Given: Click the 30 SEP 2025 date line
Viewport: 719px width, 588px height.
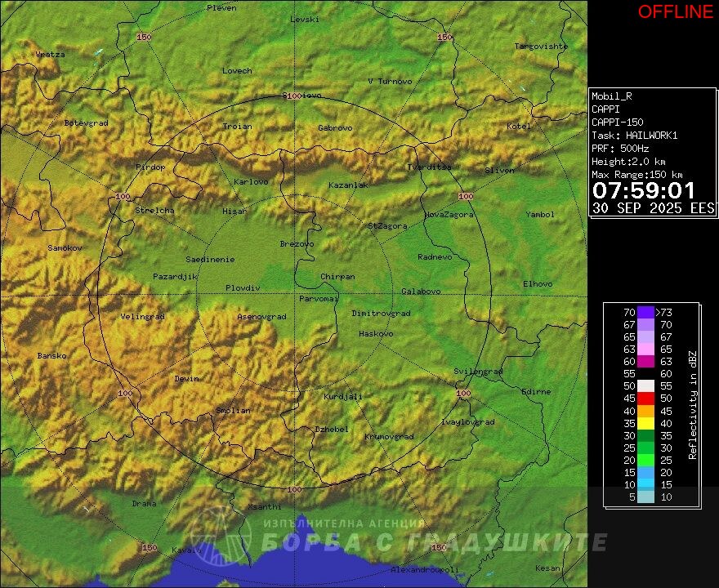Looking at the screenshot, I should [653, 208].
